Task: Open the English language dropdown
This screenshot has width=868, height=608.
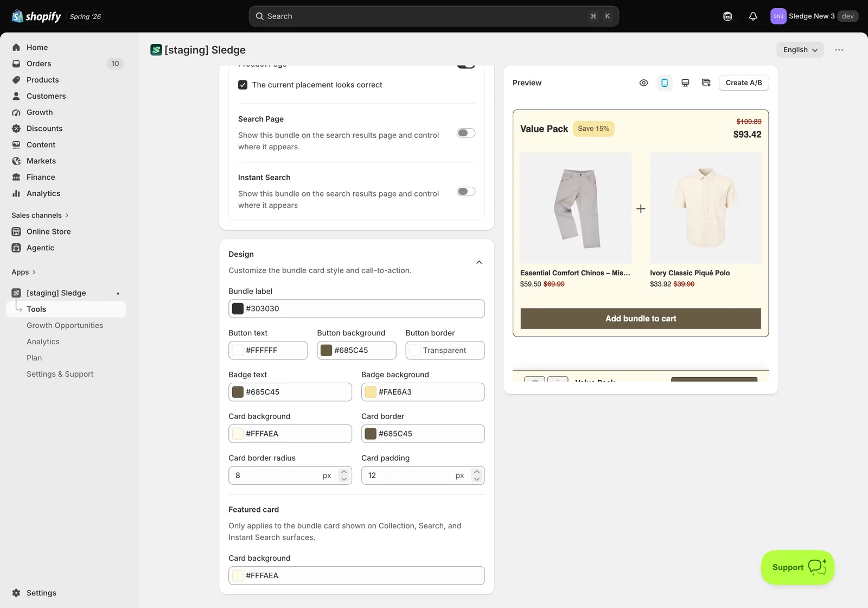Action: point(800,50)
